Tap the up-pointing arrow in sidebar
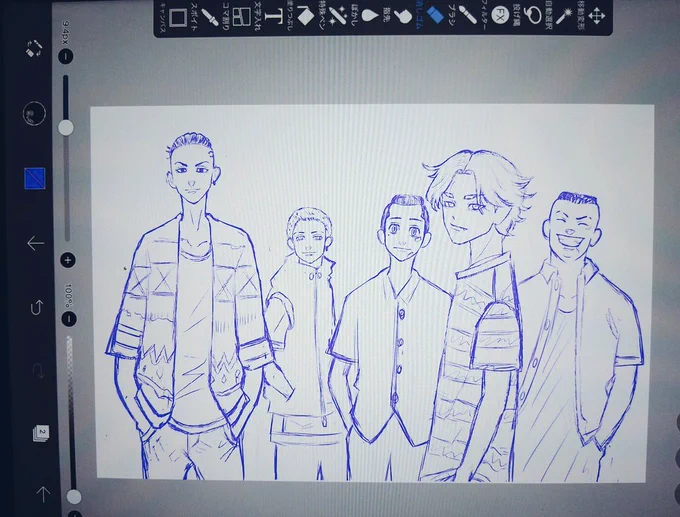 [43, 494]
